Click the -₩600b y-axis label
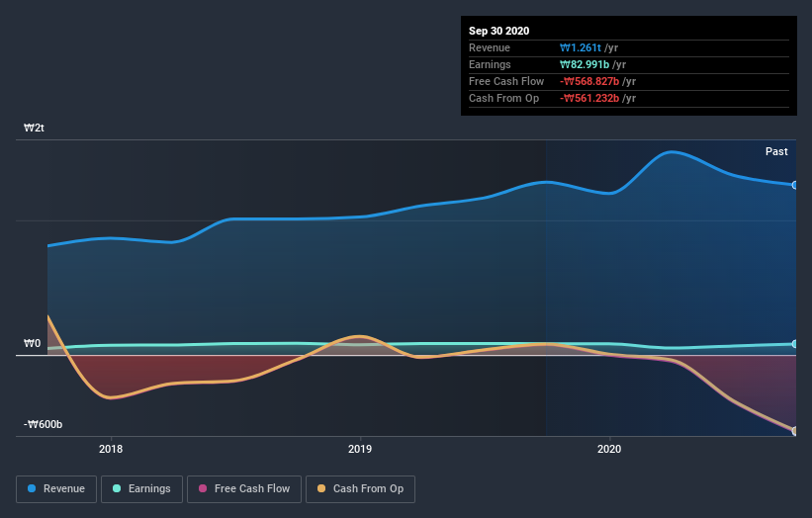Viewport: 812px width, 518px height. [43, 424]
